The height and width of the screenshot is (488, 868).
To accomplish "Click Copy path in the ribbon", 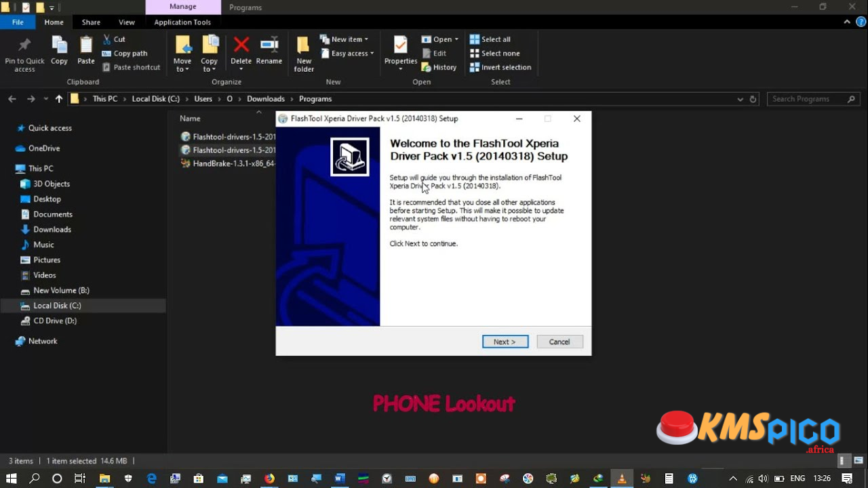I will point(124,54).
